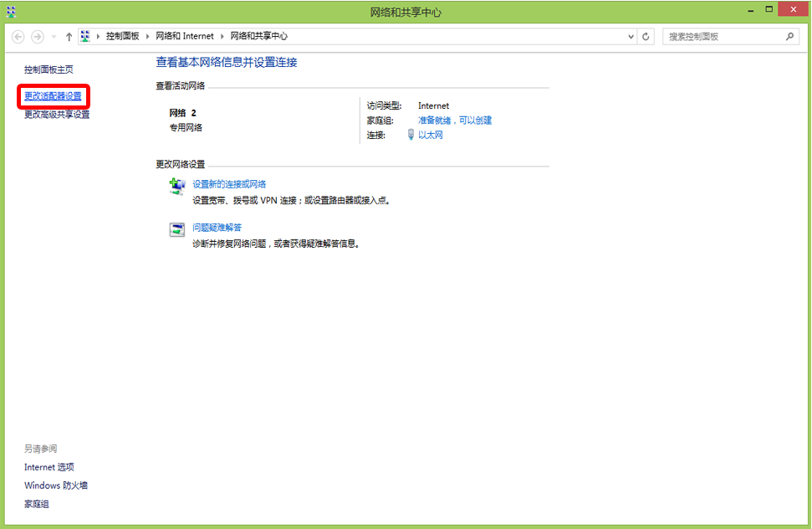The height and width of the screenshot is (529, 812).
Task: Refresh the Network and Sharing Center page
Action: [646, 37]
